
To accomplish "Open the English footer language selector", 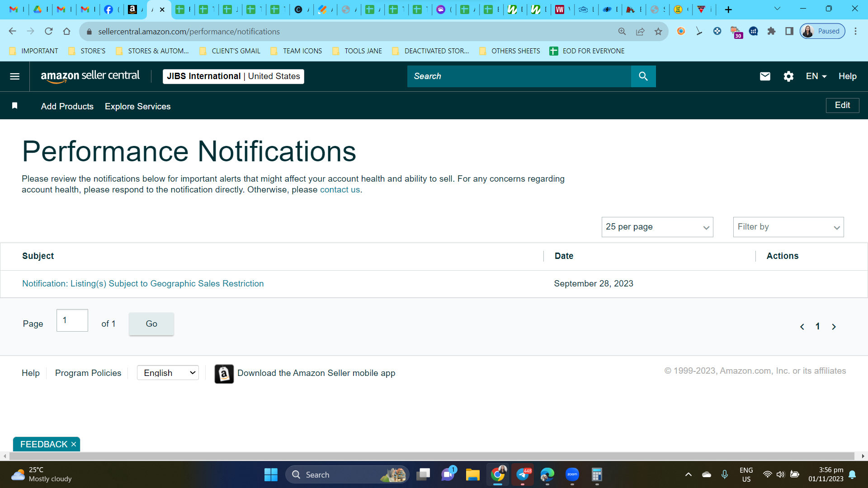I will [x=168, y=373].
